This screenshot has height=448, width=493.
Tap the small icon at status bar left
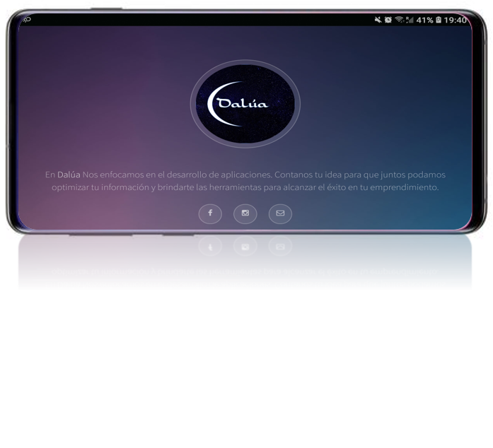(x=27, y=20)
